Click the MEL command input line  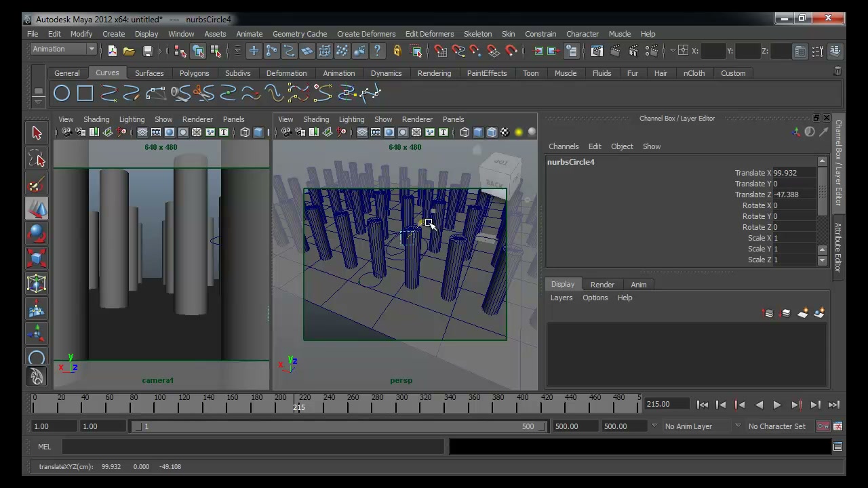tap(253, 447)
